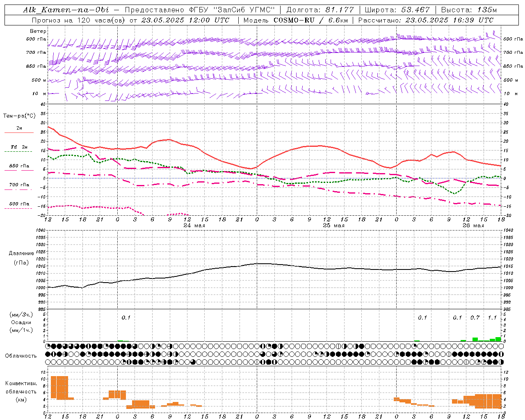The image size is (525, 420).
Task: Click the model label COSMO-RU / 6.6км
Action: [x=310, y=20]
